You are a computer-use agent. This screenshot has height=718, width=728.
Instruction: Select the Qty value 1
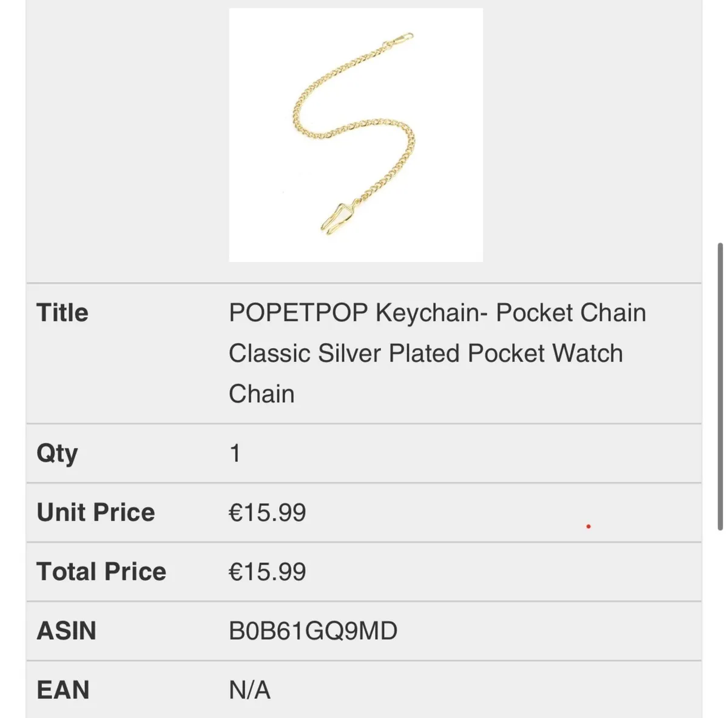235,454
